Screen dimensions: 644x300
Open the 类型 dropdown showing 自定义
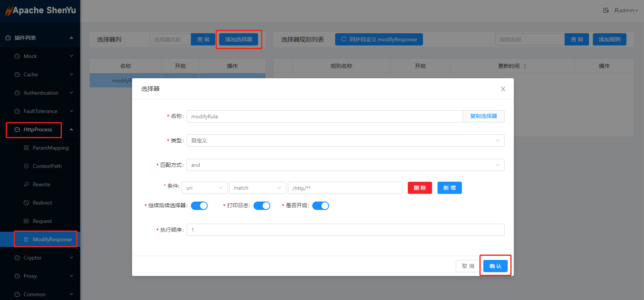click(345, 140)
